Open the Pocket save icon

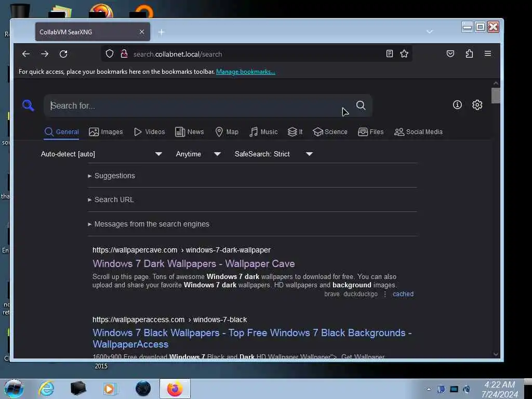(450, 54)
